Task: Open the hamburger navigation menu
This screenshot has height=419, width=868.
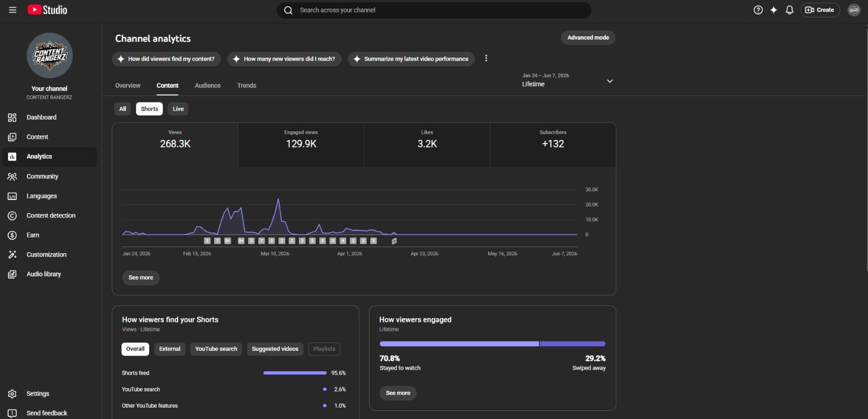Action: click(12, 10)
